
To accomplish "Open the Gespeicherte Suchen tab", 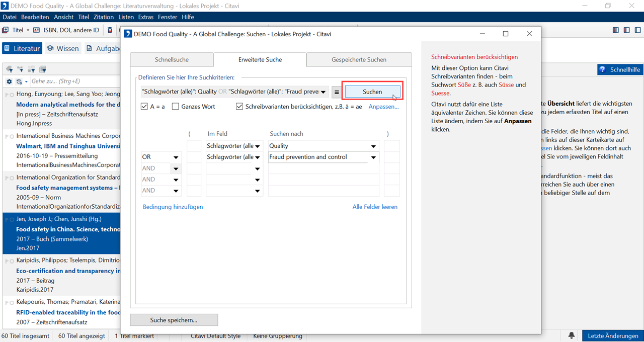I will pos(359,59).
